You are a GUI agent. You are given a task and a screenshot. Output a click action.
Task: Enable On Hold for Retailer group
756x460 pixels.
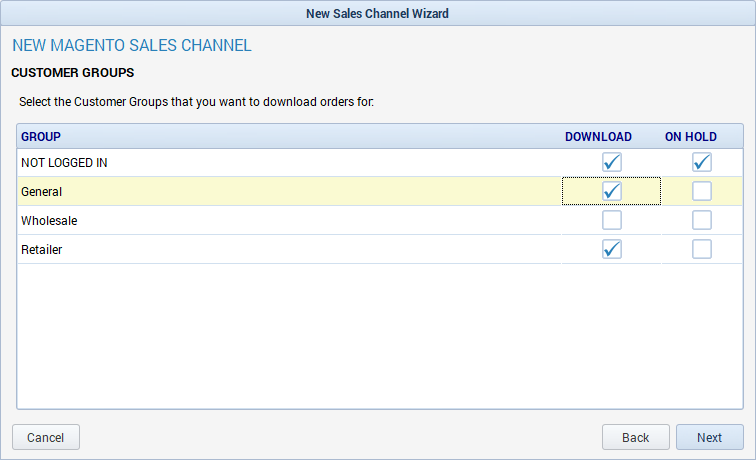click(702, 249)
